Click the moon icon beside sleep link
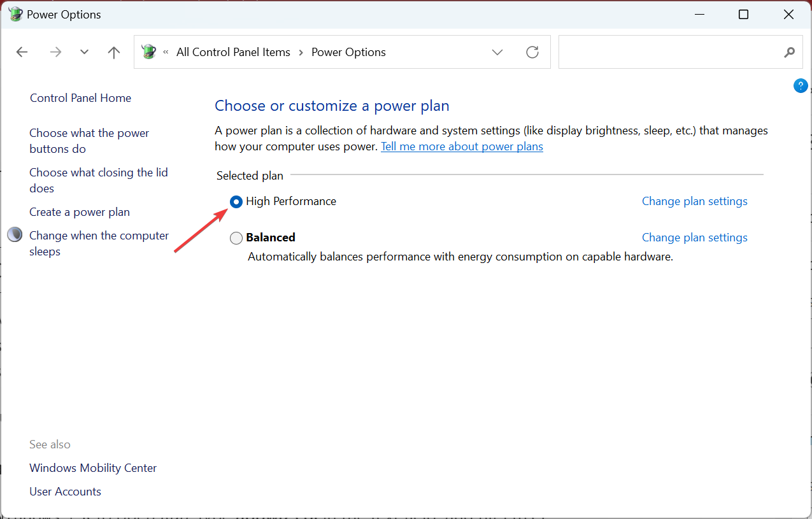Screen dimensions: 812x519 pyautogui.click(x=15, y=235)
